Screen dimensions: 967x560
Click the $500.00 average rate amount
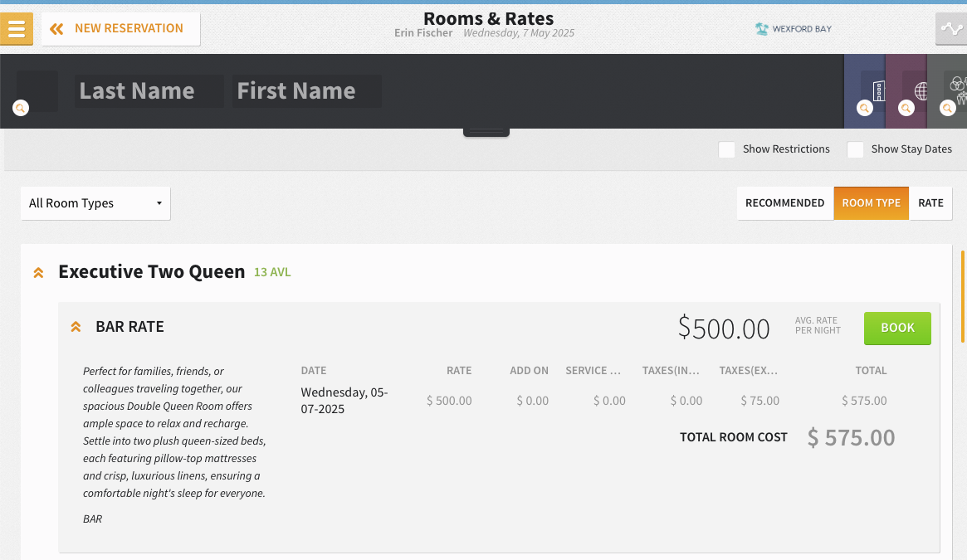click(x=724, y=328)
